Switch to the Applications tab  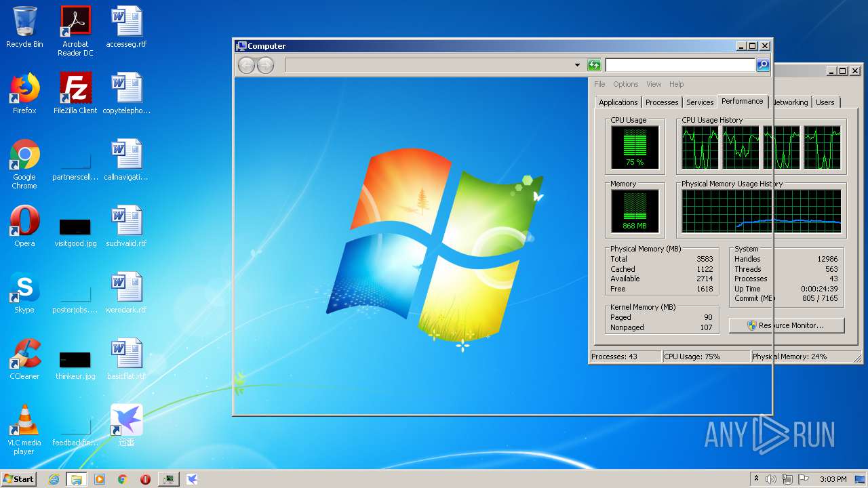point(618,102)
